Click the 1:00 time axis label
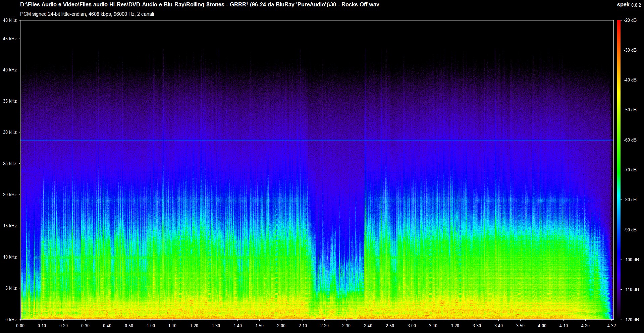This screenshot has height=333, width=644. click(151, 326)
